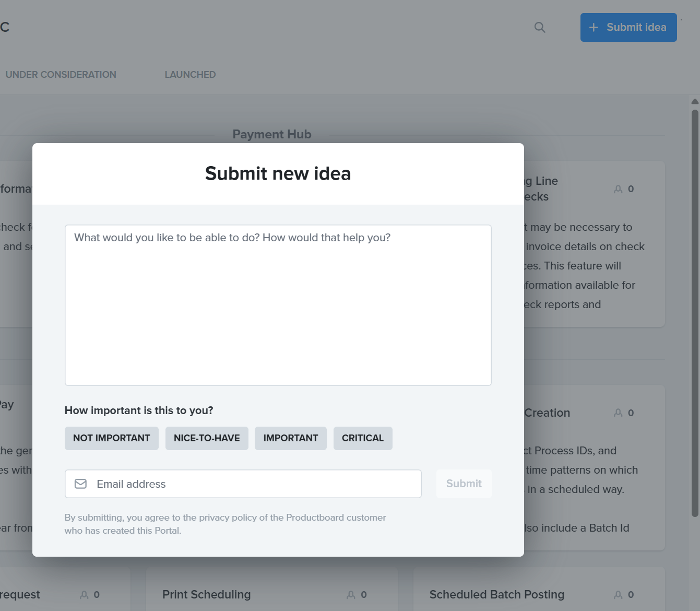
Task: Click vote icon on the Creation card
Action: click(618, 413)
